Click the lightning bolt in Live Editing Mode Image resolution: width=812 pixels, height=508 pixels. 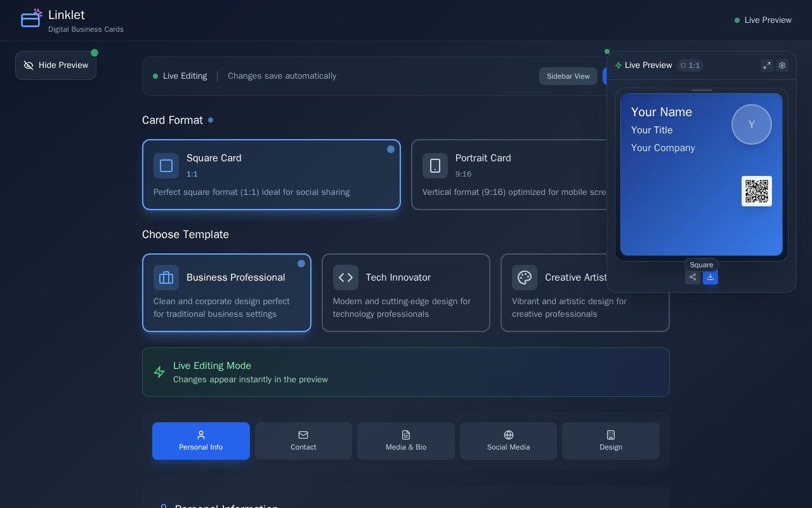[x=159, y=372]
